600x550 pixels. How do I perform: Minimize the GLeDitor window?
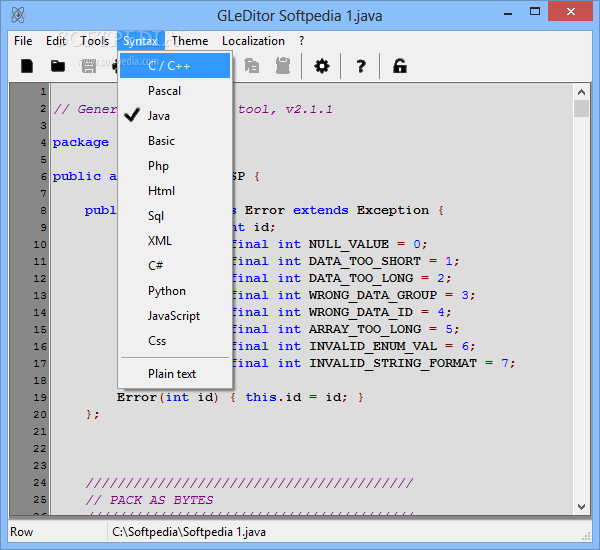click(x=508, y=13)
